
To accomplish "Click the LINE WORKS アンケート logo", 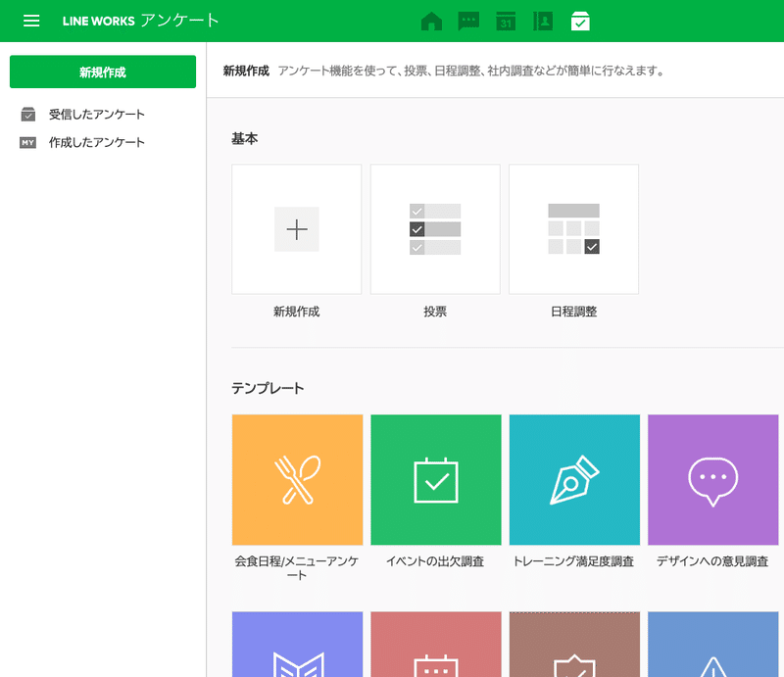I will pyautogui.click(x=140, y=21).
